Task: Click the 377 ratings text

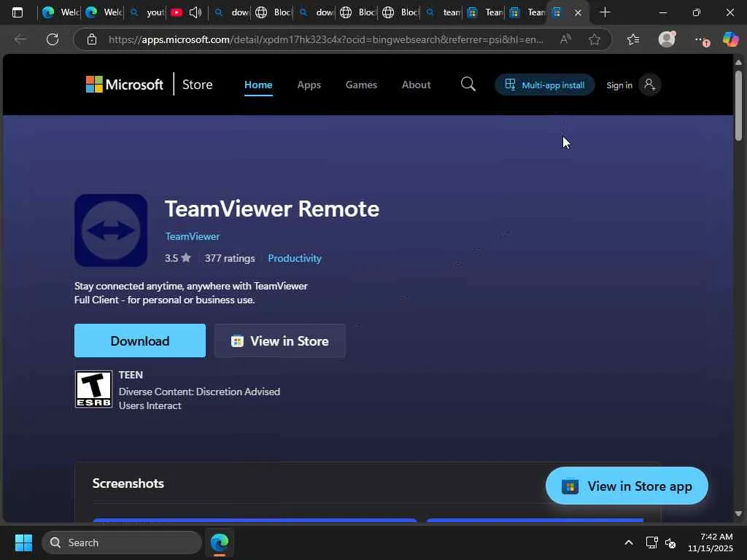Action: [230, 258]
